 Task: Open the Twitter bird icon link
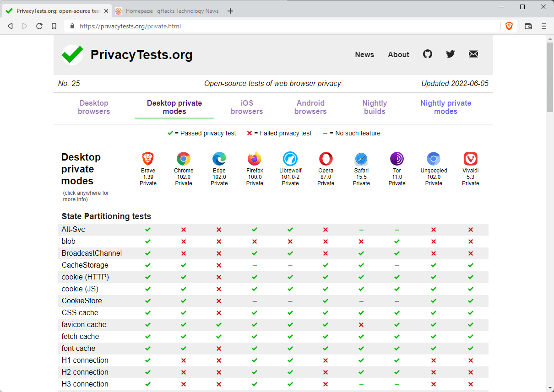(x=451, y=54)
